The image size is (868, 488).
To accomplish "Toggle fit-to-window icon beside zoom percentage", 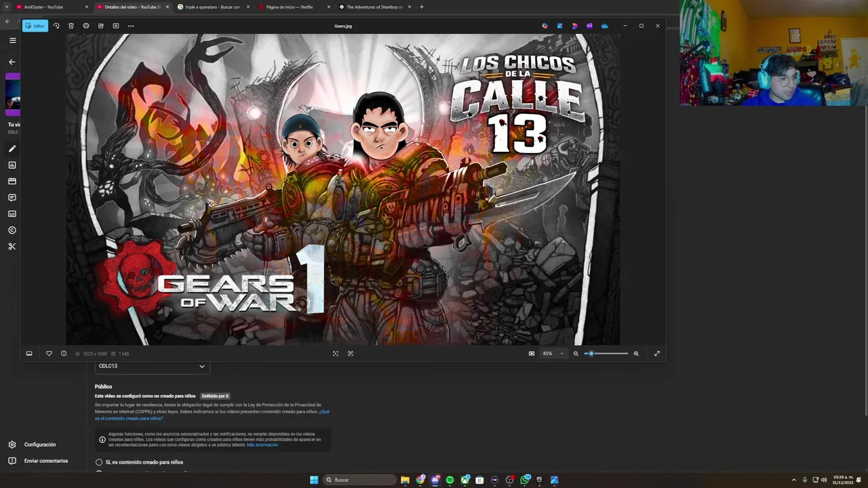I will [532, 353].
